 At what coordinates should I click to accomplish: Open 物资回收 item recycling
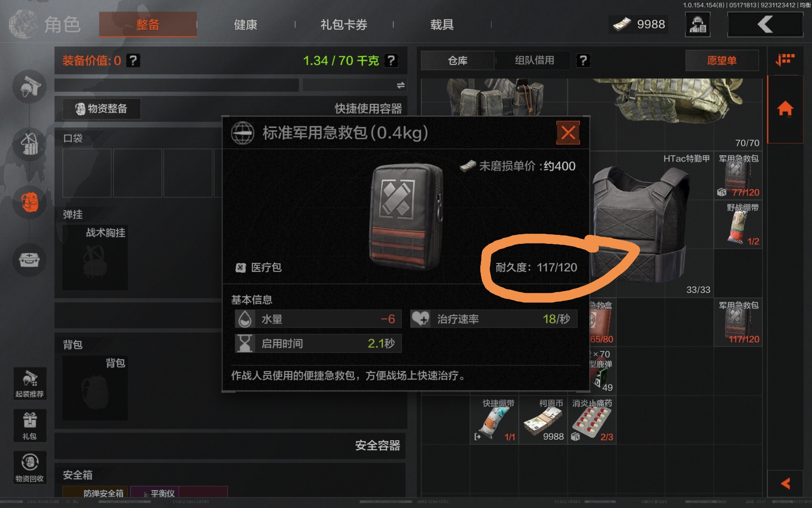point(30,467)
